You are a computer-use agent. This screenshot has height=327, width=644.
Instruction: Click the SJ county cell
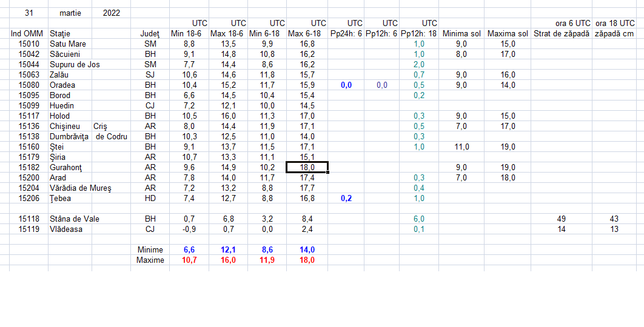point(150,74)
